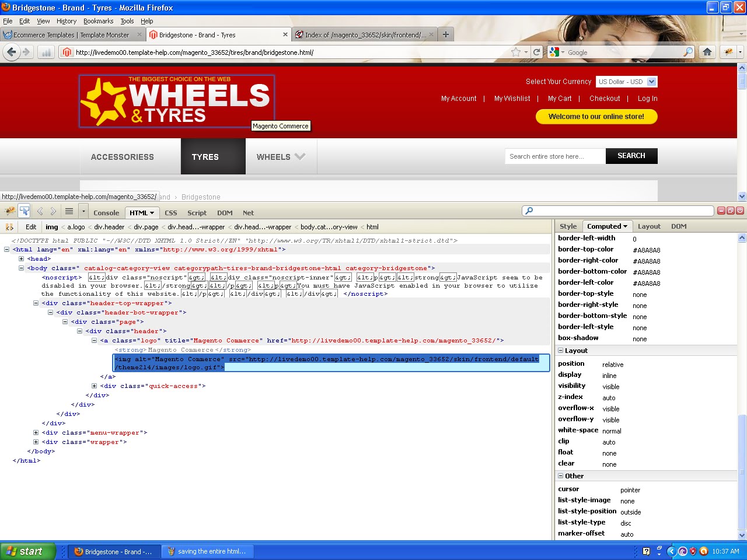Open Computed tab options dropdown
747x560 pixels.
625,226
